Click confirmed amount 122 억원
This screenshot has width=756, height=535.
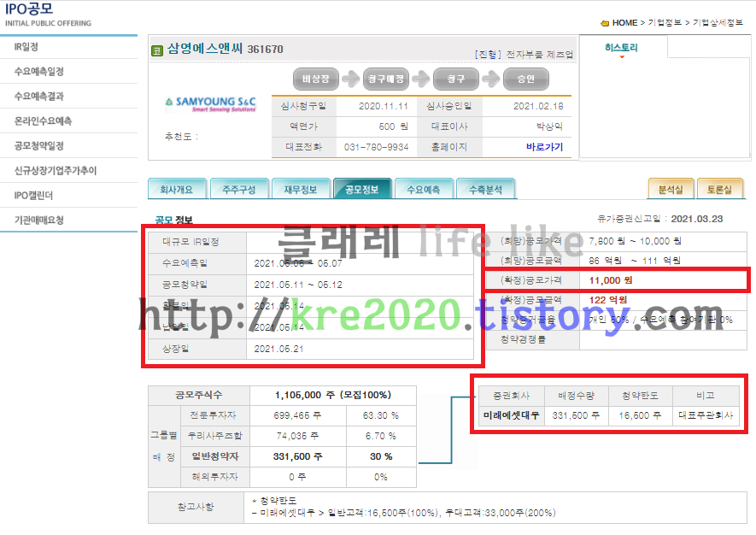point(608,300)
